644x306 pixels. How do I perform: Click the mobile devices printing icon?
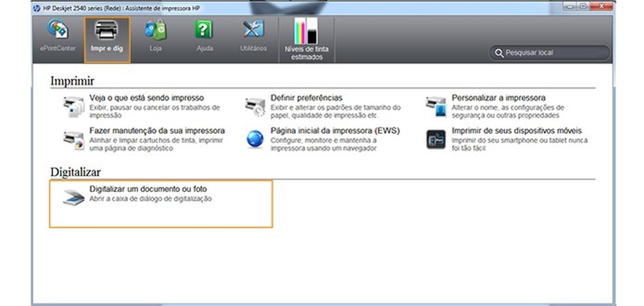[x=436, y=140]
